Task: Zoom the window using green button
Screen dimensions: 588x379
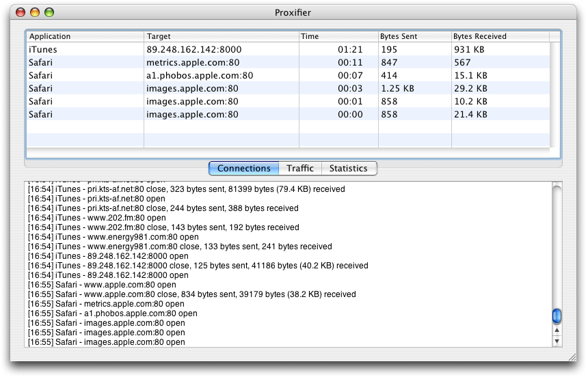Action: pos(49,12)
